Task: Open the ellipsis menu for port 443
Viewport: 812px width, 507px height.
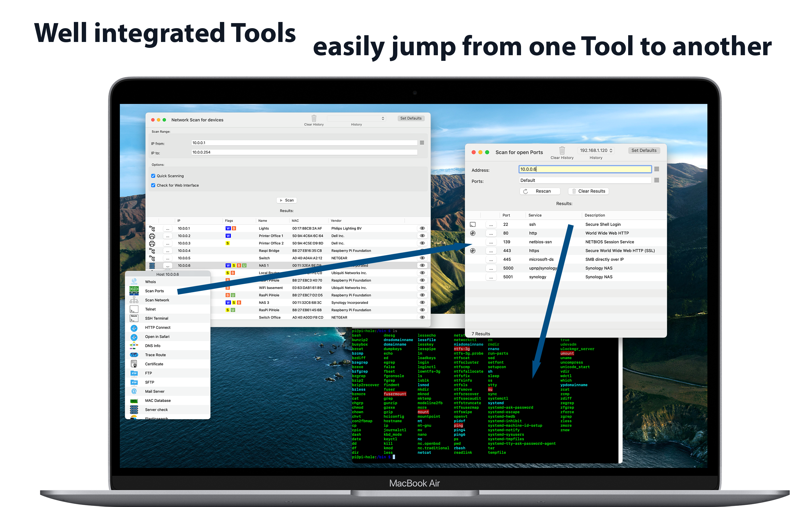Action: point(491,251)
